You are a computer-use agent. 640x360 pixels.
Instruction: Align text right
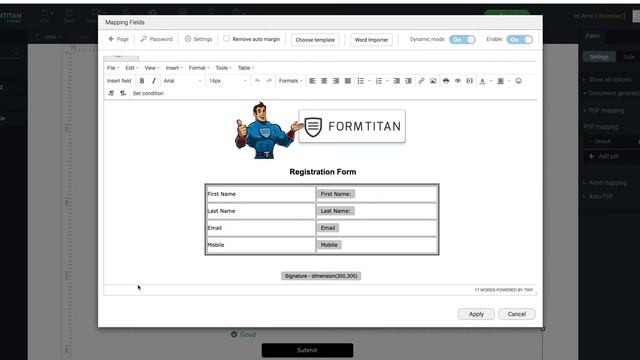(336, 81)
